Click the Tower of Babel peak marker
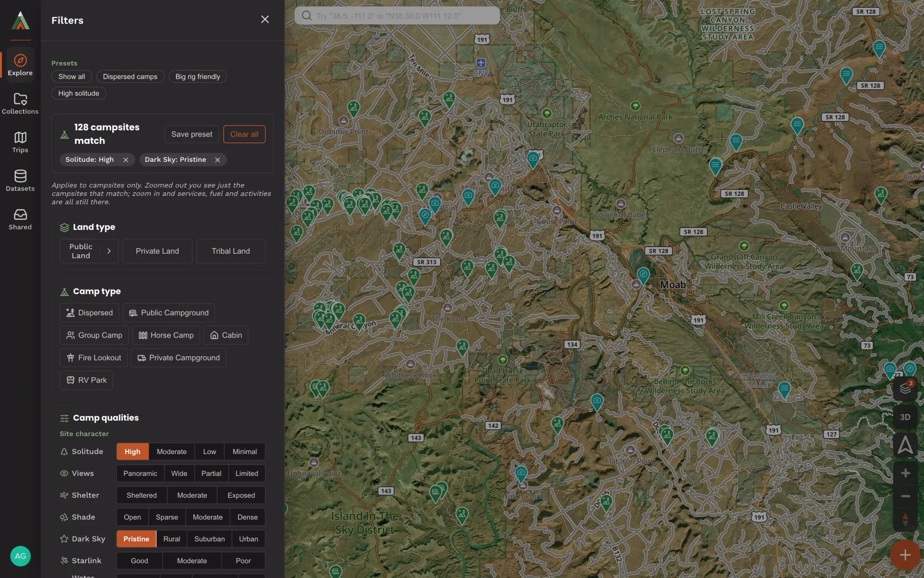Viewport: 924px width, 578px height. tap(621, 204)
